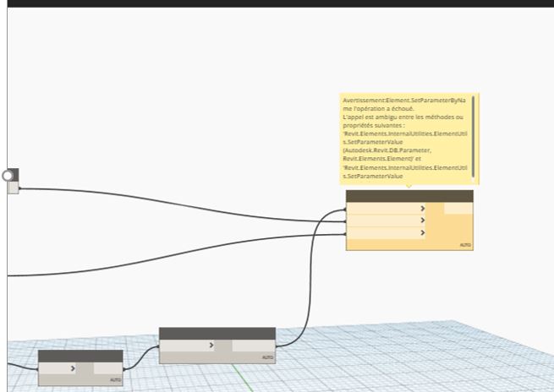Click AUTO lacing label on bottom left node
This screenshot has width=554, height=392.
[x=116, y=380]
